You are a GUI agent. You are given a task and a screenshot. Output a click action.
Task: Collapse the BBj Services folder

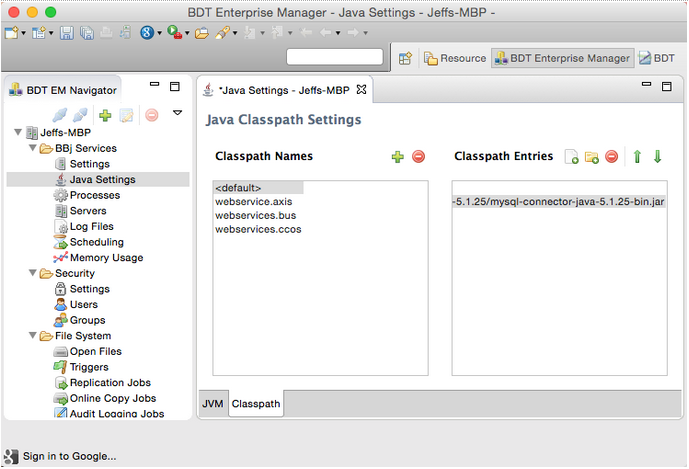tap(33, 148)
